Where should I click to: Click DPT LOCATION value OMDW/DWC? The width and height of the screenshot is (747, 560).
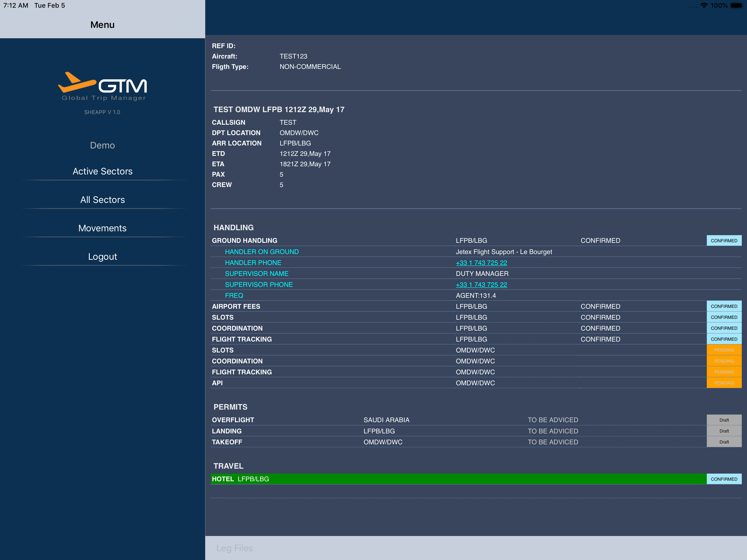coord(299,133)
